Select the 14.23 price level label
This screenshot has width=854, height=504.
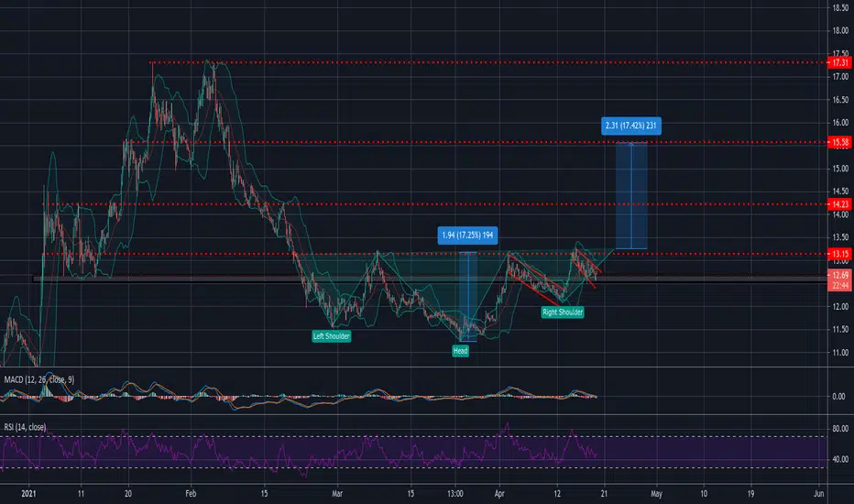[838, 204]
